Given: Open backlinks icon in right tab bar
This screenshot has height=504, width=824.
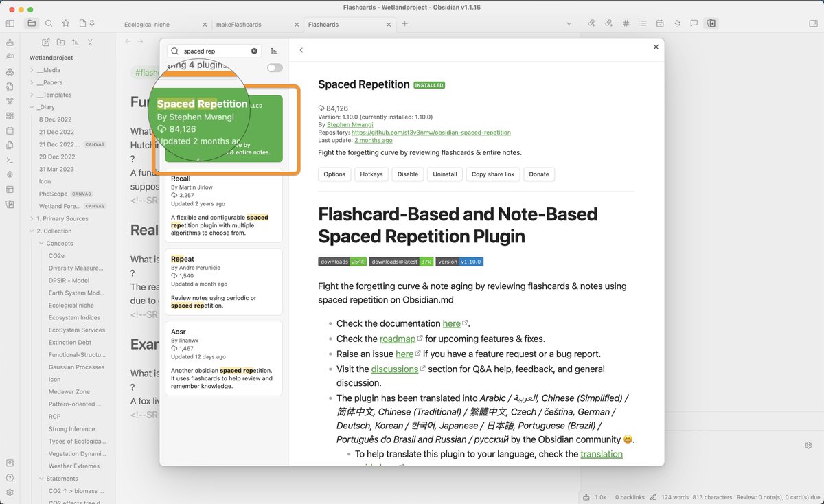Looking at the screenshot, I should click(x=592, y=23).
